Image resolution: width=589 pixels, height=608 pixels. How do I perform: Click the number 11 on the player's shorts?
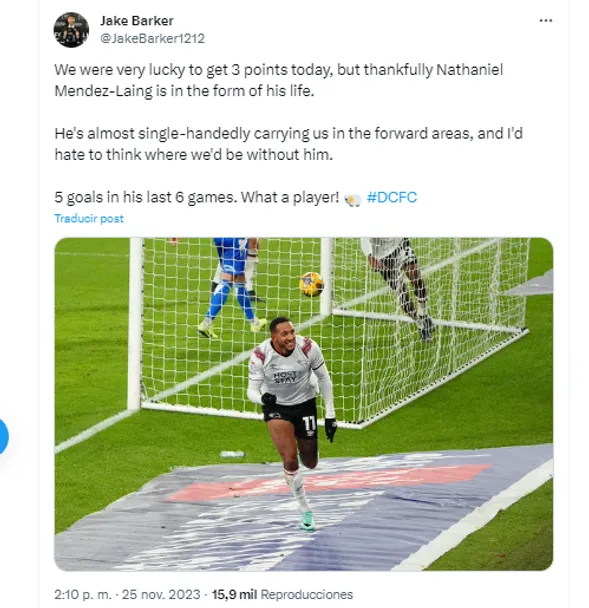point(309,424)
